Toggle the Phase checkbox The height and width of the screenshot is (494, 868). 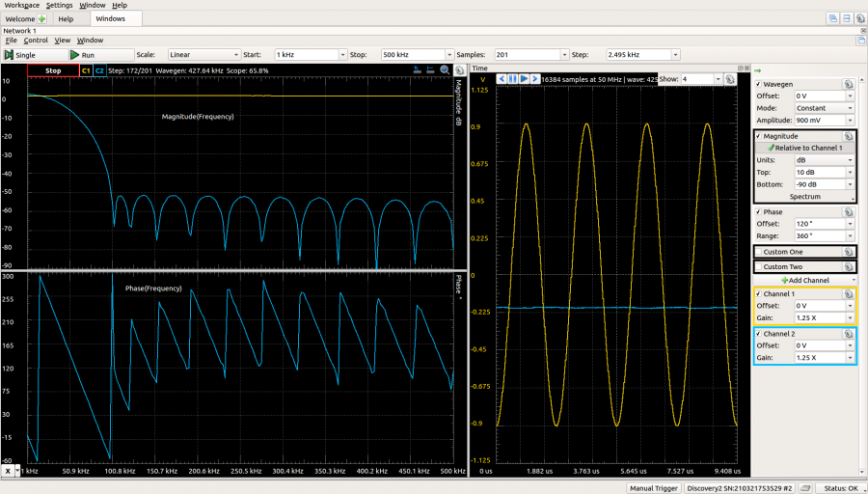(x=758, y=212)
